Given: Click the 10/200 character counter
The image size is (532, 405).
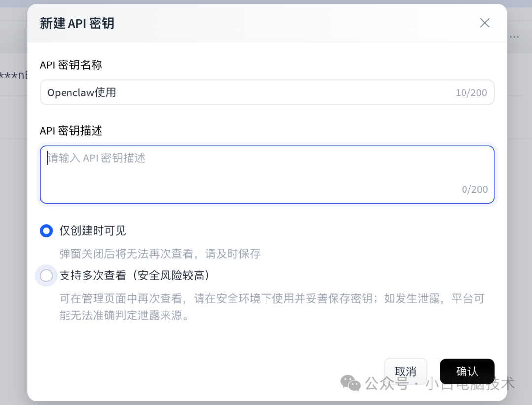Looking at the screenshot, I should click(x=471, y=92).
